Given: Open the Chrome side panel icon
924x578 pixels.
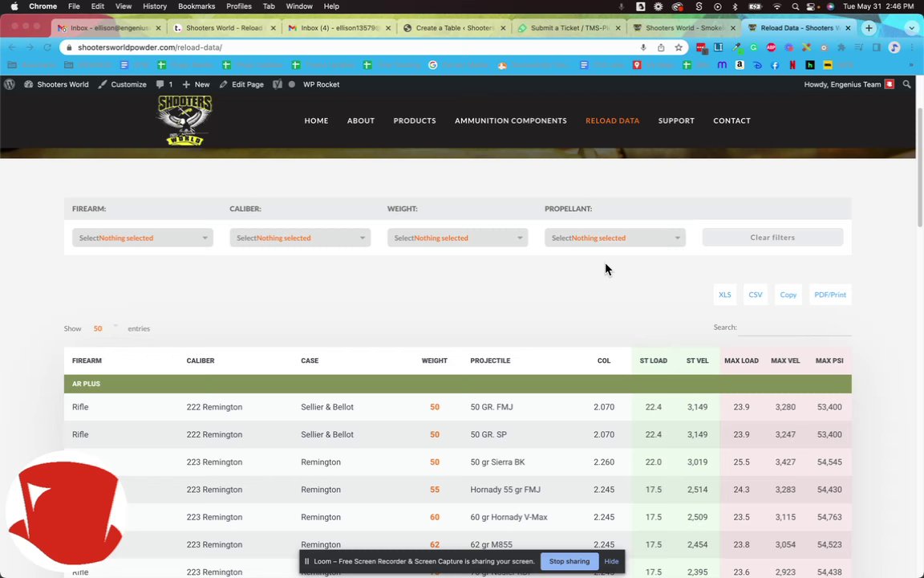Looking at the screenshot, I should tap(876, 47).
